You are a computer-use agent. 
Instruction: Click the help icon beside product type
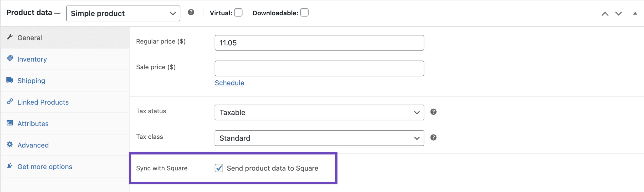pos(191,12)
